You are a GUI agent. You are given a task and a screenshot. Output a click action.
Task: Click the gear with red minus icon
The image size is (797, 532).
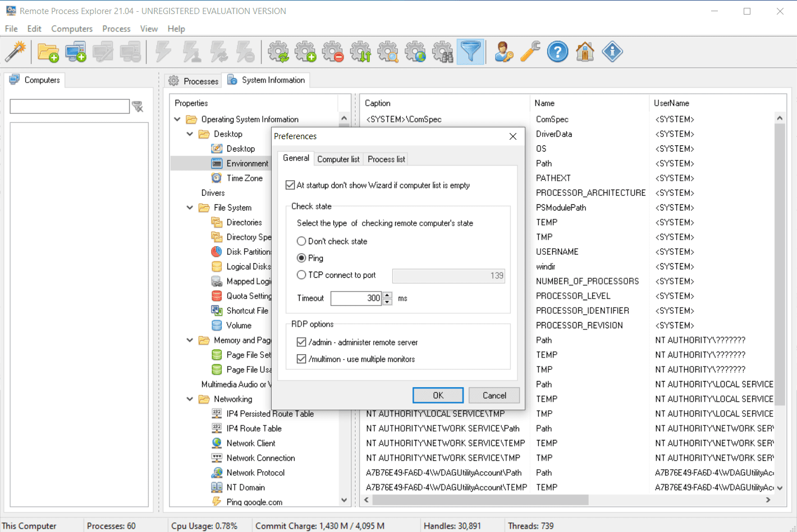333,52
